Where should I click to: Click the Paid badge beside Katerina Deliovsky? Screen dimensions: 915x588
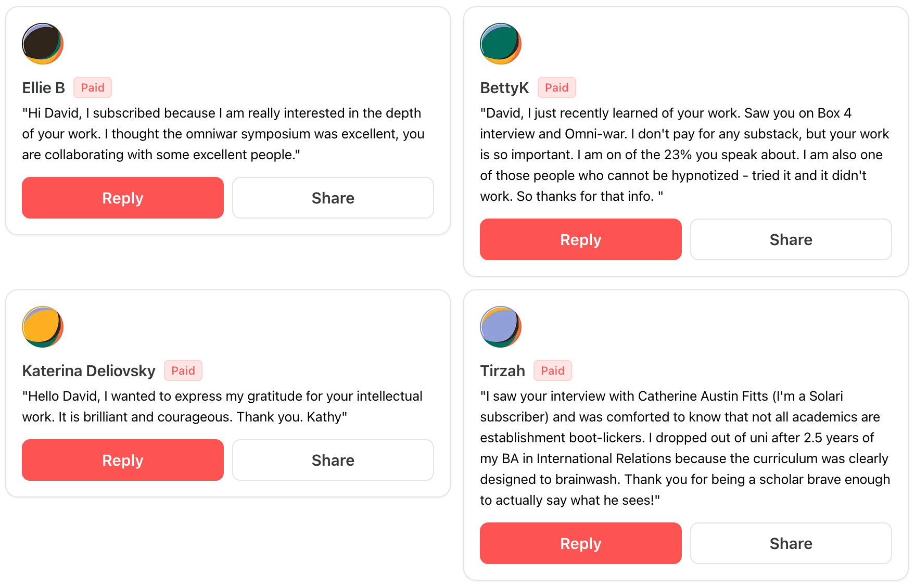[x=183, y=371]
